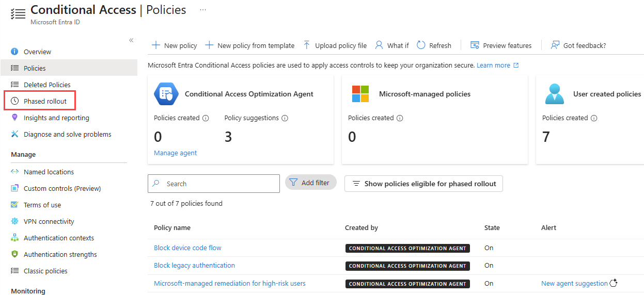
Task: Click Got feedback?
Action: [578, 45]
